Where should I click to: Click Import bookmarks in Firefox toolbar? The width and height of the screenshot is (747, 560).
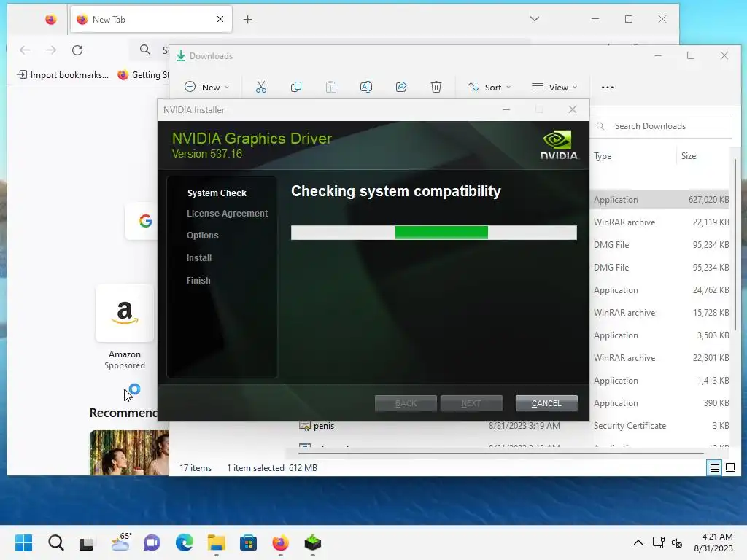click(63, 75)
